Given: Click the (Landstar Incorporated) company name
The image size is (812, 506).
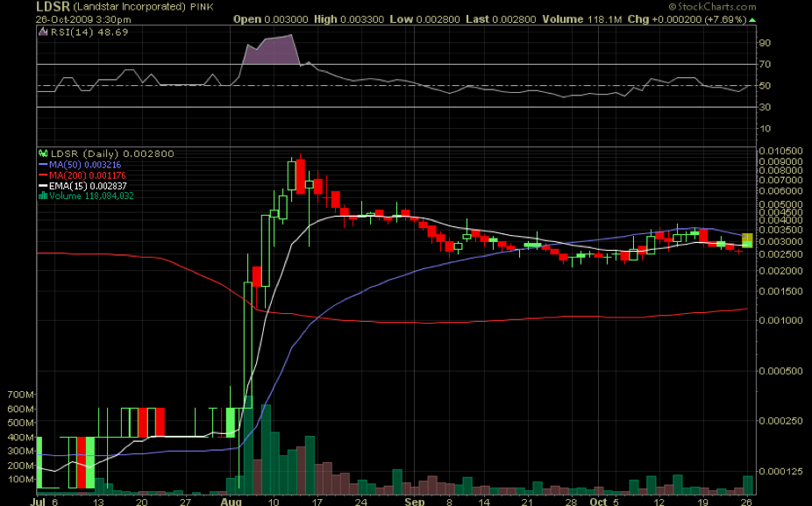Looking at the screenshot, I should pos(129,7).
